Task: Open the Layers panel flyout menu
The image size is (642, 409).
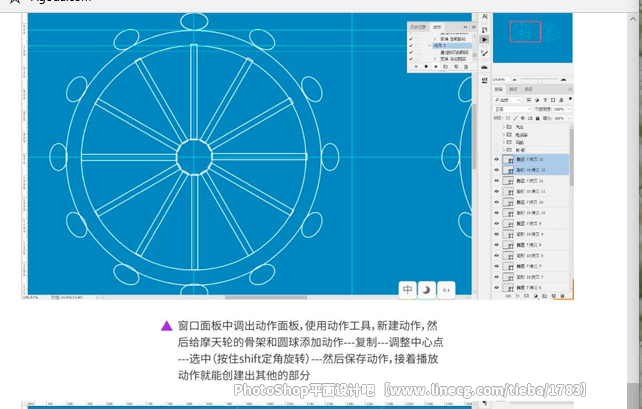Action: pos(570,89)
